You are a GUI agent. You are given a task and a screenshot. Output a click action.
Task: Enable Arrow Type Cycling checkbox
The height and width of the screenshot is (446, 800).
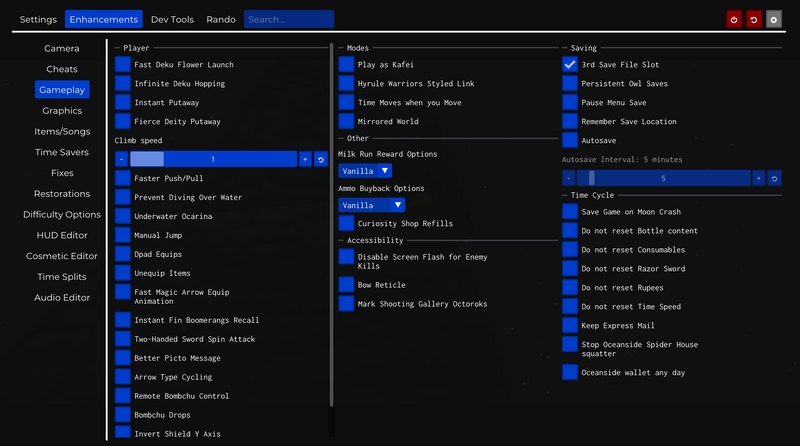coord(122,377)
